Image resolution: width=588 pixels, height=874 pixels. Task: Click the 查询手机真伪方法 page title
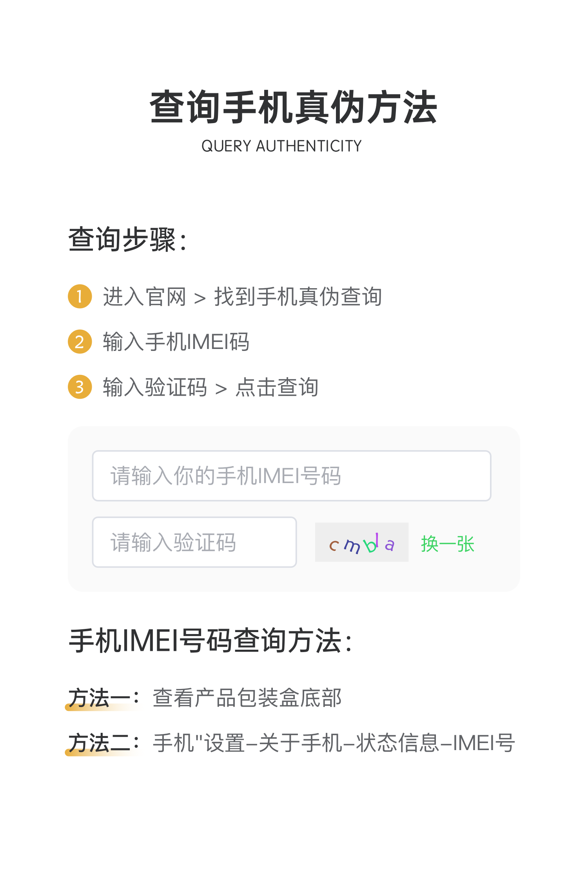[294, 107]
